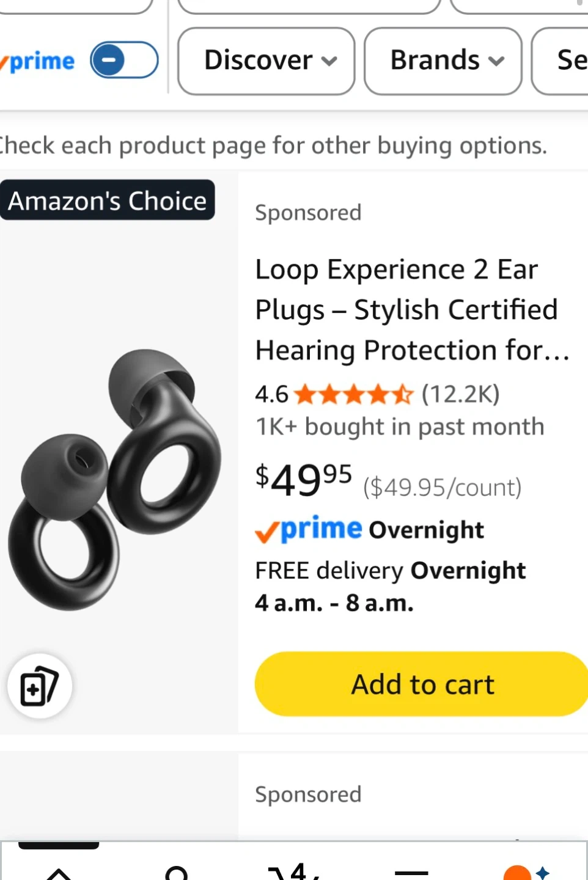The width and height of the screenshot is (588, 880).
Task: Tap the compare/add-to-list icon on product image
Action: point(40,686)
